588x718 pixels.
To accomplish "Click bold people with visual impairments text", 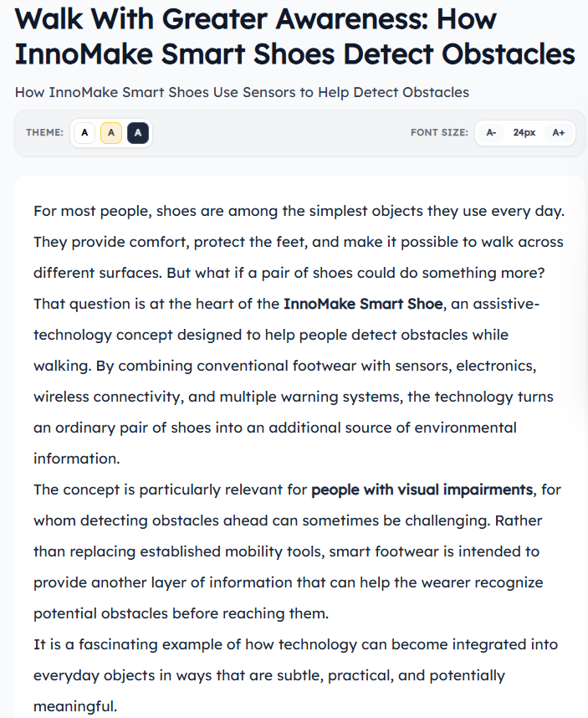I will pos(422,490).
